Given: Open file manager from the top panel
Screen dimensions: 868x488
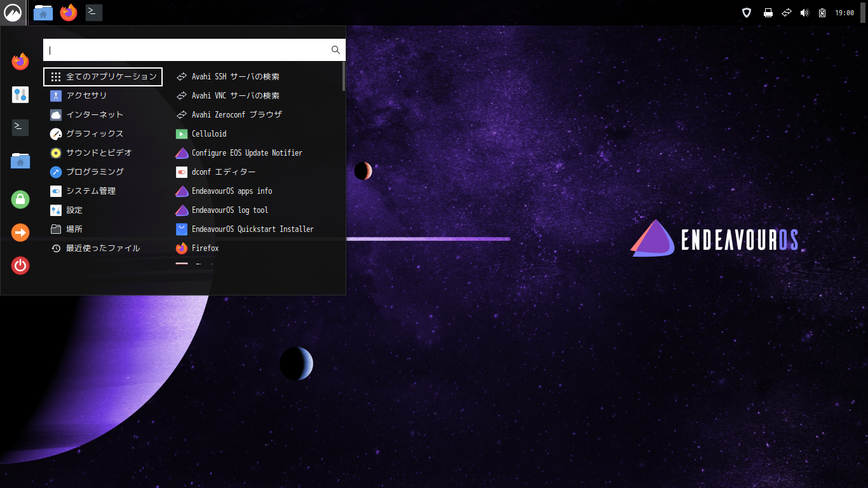Looking at the screenshot, I should [43, 12].
